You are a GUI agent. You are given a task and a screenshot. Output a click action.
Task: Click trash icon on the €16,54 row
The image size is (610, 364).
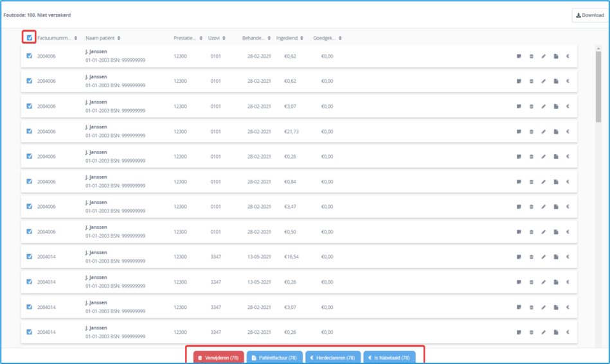(x=531, y=257)
